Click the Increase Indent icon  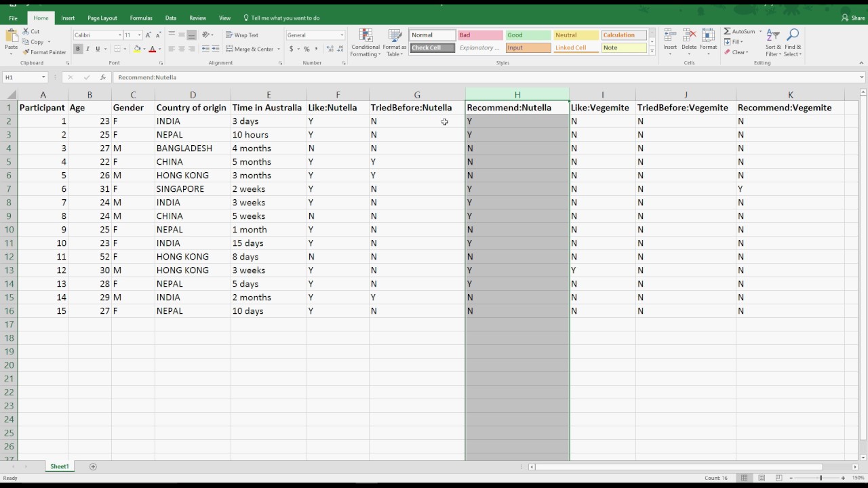click(216, 49)
